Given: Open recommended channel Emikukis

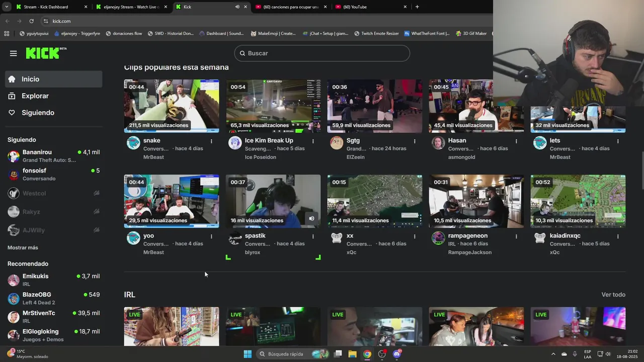Looking at the screenshot, I should (x=54, y=280).
